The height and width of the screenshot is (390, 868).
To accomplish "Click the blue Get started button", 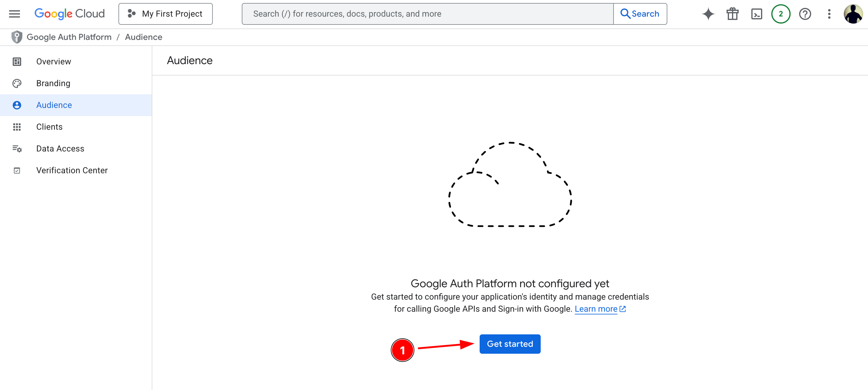I will coord(510,344).
